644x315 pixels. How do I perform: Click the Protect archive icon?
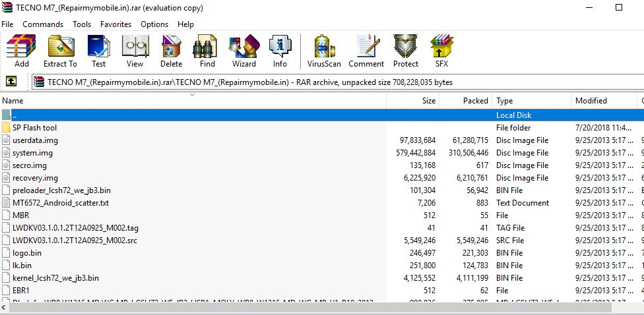pyautogui.click(x=405, y=51)
